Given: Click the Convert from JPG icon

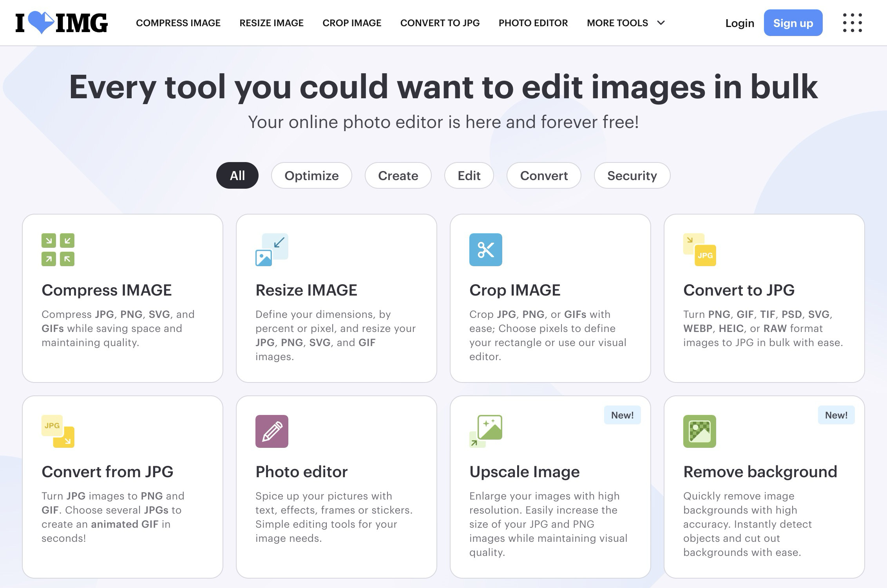Looking at the screenshot, I should tap(58, 431).
